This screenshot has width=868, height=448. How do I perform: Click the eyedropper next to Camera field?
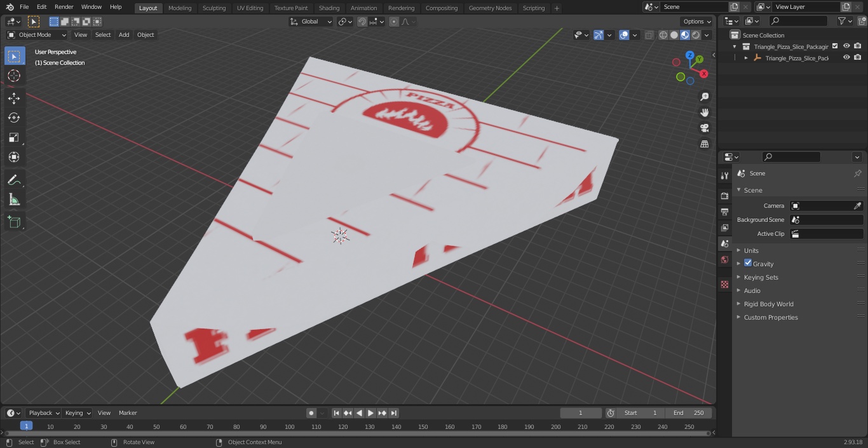(x=857, y=206)
